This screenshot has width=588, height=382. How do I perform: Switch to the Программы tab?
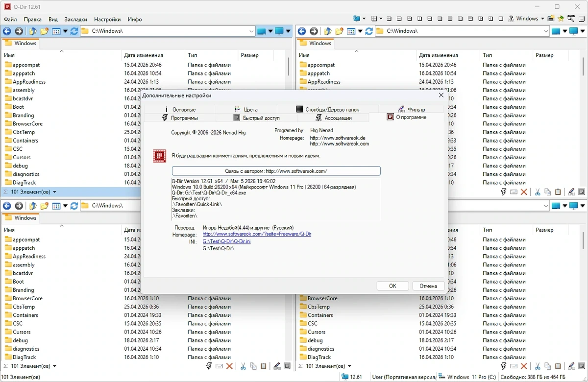click(179, 118)
